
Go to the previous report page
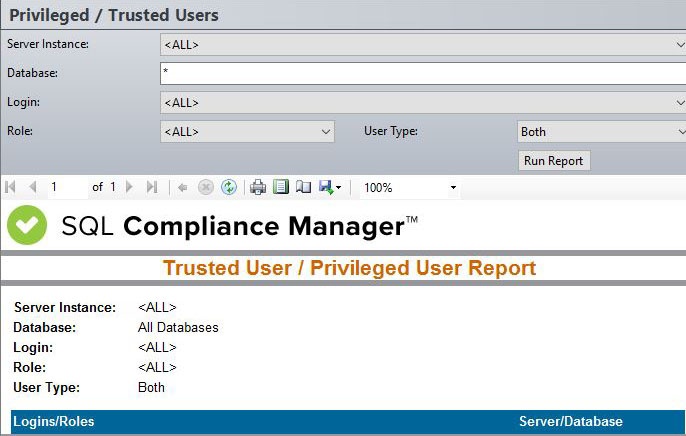tap(32, 187)
